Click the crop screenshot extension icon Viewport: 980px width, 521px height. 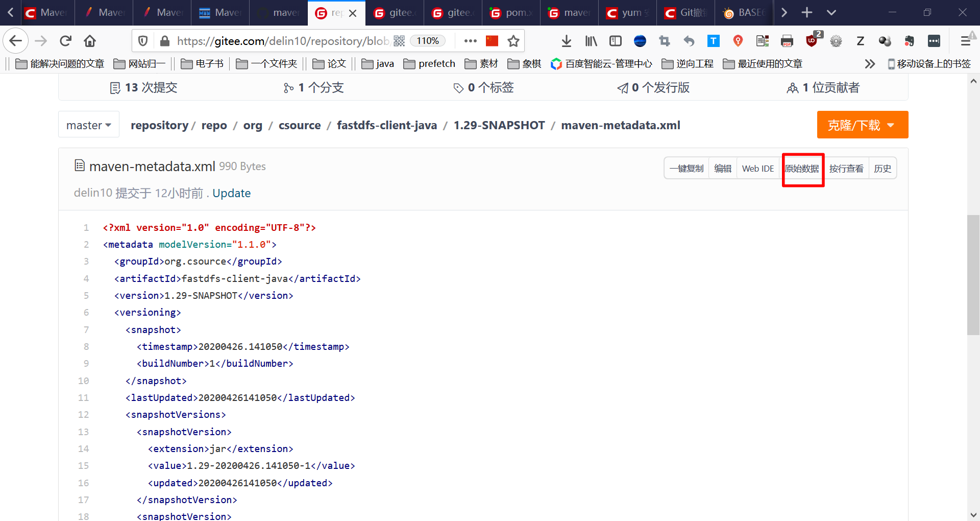[x=664, y=41]
